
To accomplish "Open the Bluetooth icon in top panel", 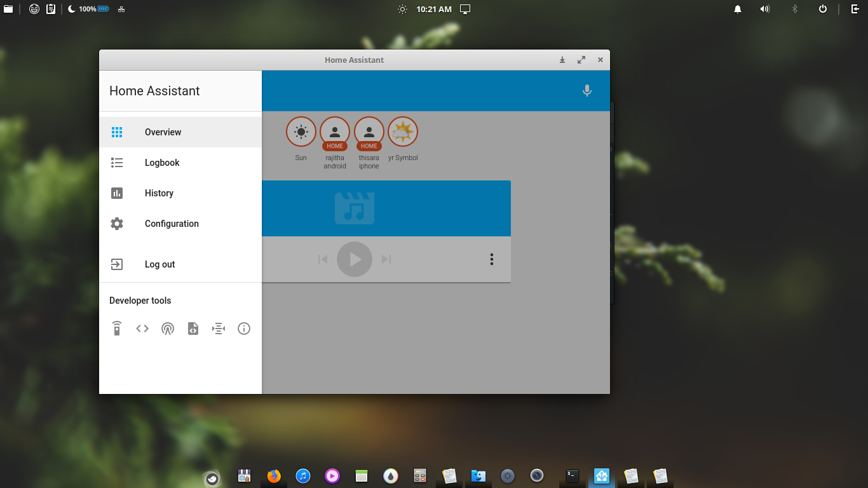I will coord(794,9).
